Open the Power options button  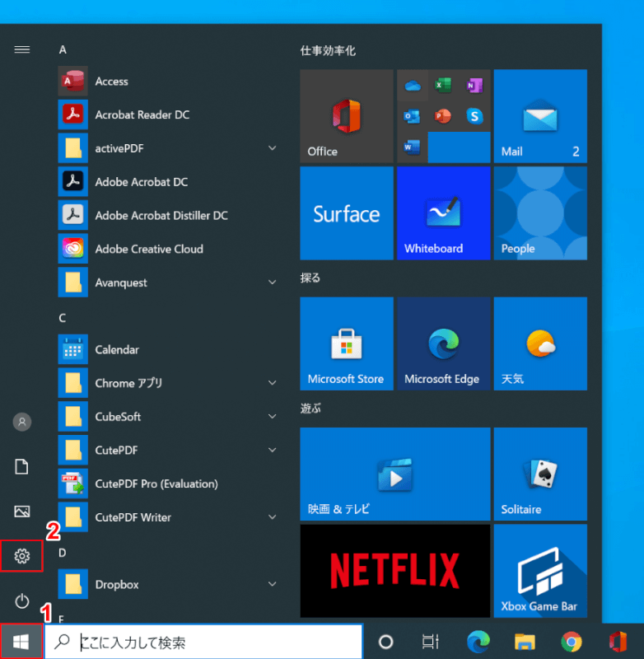click(22, 601)
